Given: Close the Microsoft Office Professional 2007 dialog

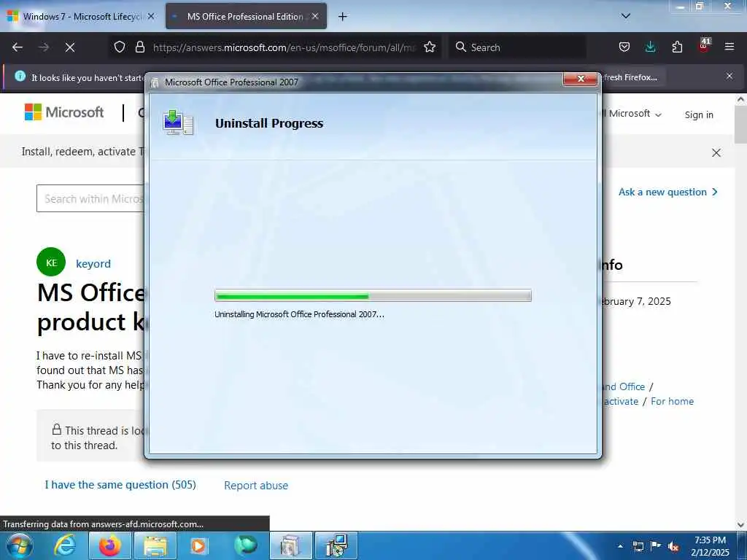Looking at the screenshot, I should [x=580, y=79].
